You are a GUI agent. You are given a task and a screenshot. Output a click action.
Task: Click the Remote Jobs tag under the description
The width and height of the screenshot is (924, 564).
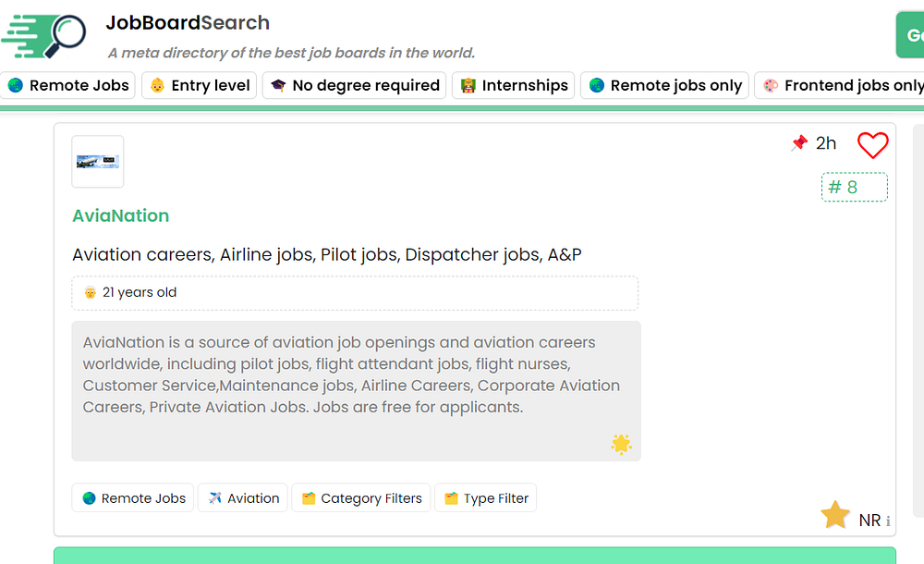(133, 498)
